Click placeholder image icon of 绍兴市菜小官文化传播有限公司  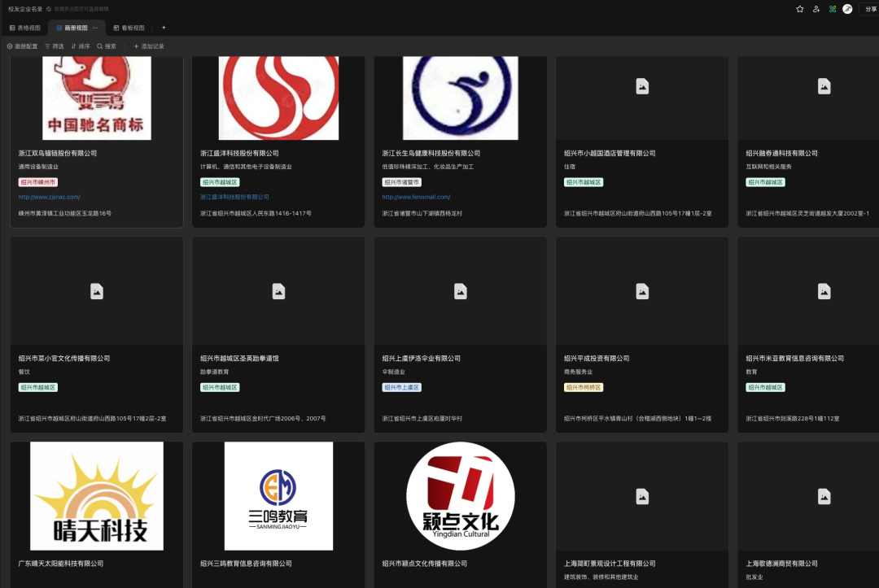click(97, 291)
